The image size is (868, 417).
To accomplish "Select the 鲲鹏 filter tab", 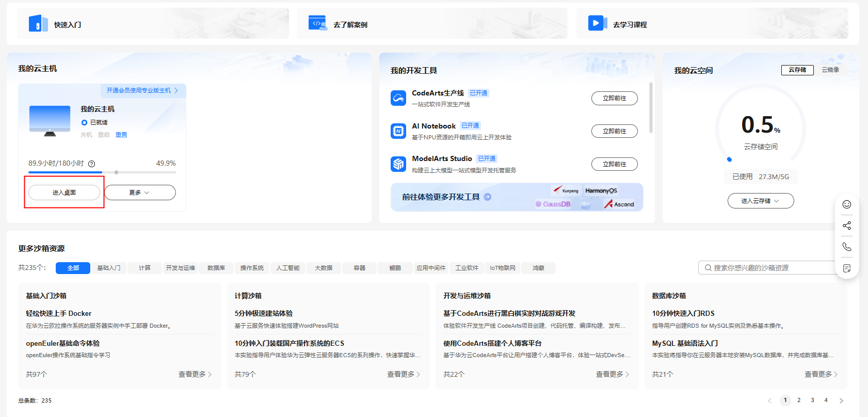I will pyautogui.click(x=395, y=268).
